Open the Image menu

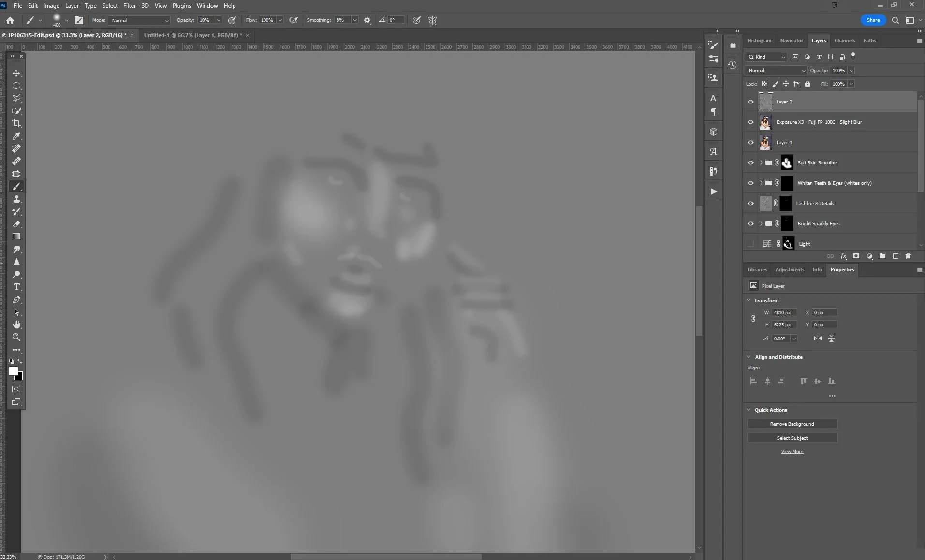pos(51,6)
